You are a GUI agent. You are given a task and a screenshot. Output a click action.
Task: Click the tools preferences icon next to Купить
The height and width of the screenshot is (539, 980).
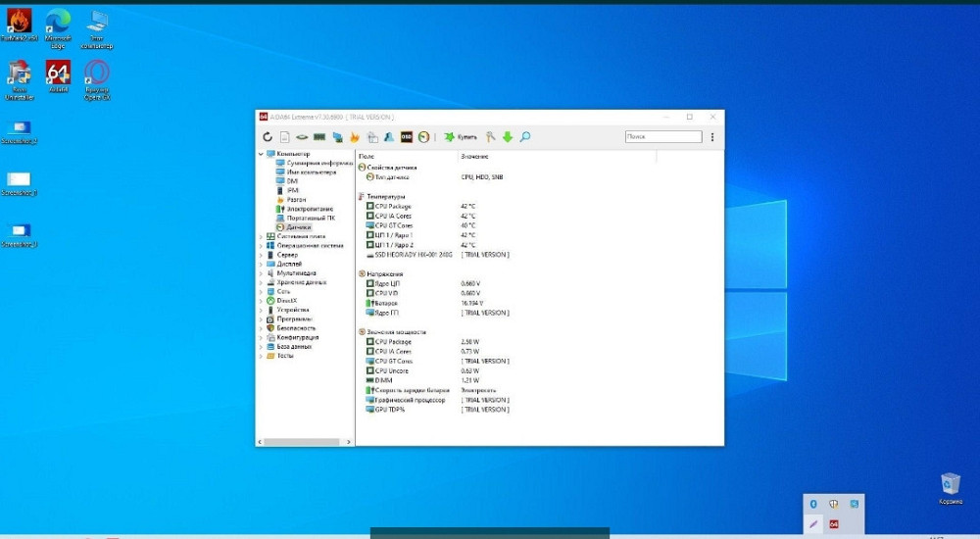(x=491, y=137)
